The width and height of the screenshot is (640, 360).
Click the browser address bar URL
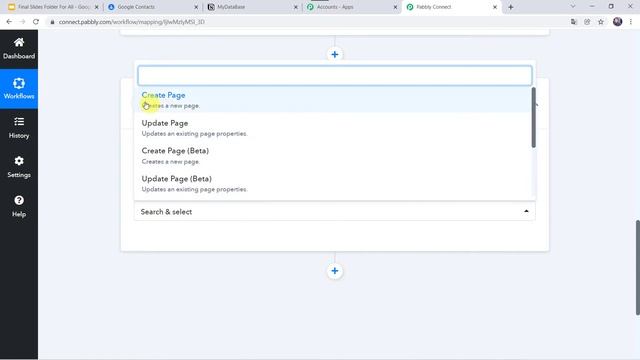click(x=131, y=22)
